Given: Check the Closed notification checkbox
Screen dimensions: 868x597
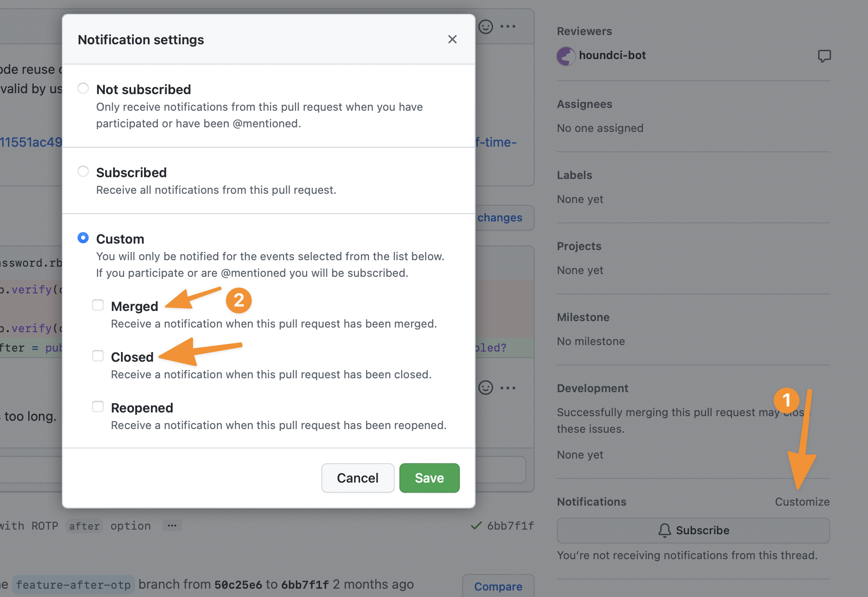Looking at the screenshot, I should (x=98, y=356).
